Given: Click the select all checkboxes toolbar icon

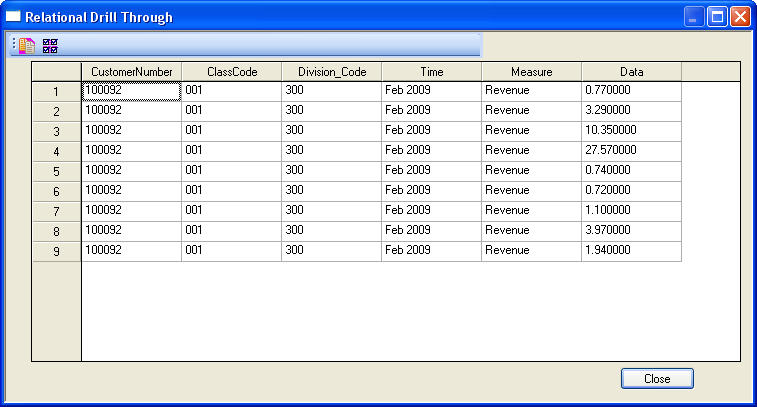Looking at the screenshot, I should (x=50, y=45).
